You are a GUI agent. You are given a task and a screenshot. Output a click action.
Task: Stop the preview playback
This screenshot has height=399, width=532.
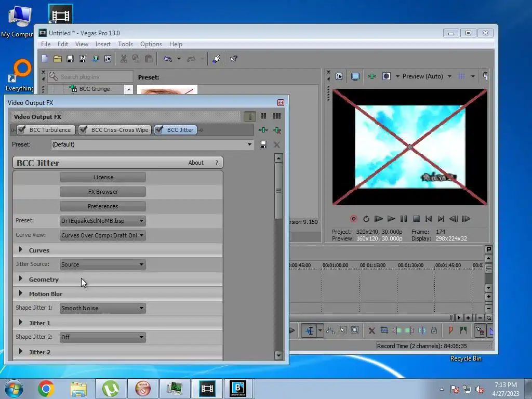(416, 219)
